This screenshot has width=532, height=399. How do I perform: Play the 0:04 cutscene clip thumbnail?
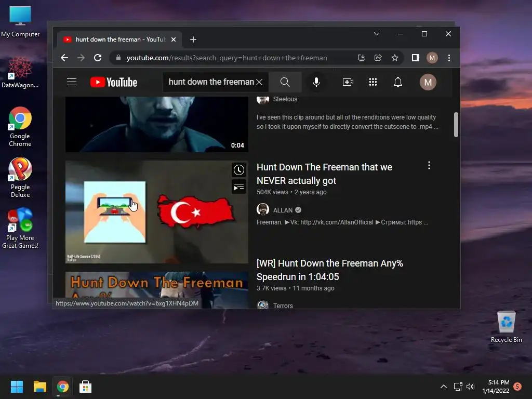tap(157, 124)
